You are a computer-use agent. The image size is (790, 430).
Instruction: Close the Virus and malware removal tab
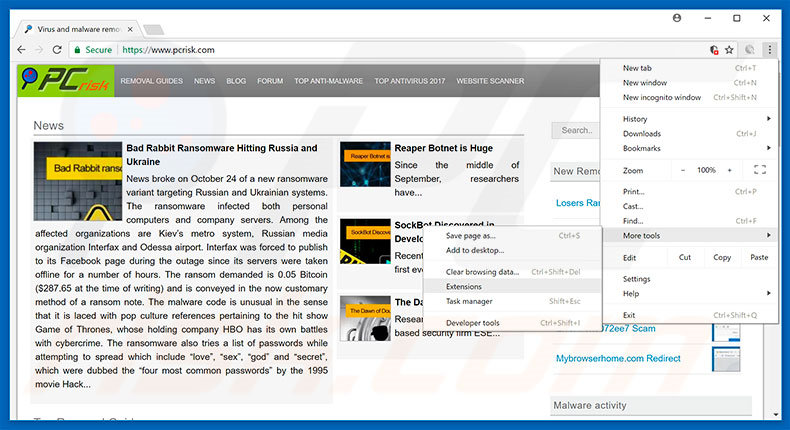click(130, 29)
